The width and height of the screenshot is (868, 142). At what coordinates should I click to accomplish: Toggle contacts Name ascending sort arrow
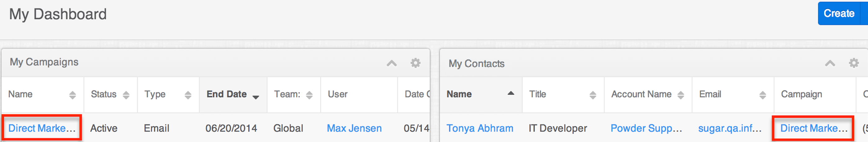[511, 93]
